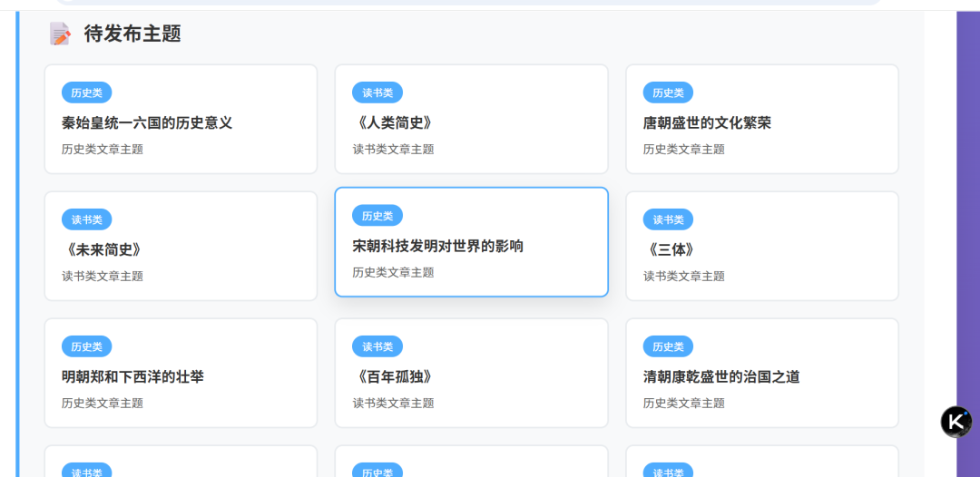Viewport: 980px width, 477px height.
Task: Click 历史类 tag on 明朝郑和 card
Action: (86, 346)
